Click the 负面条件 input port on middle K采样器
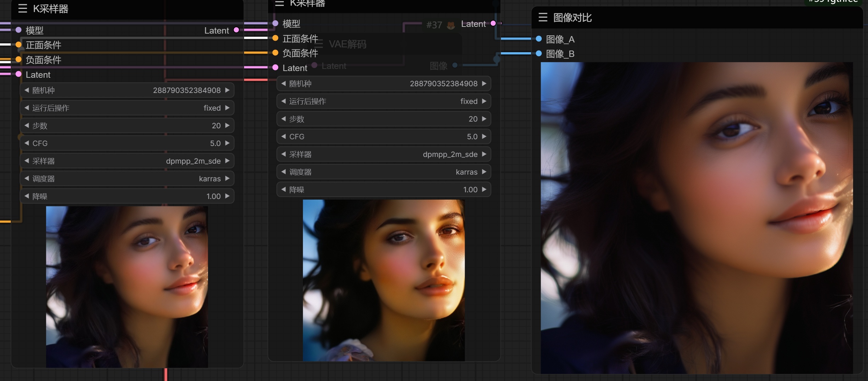Image resolution: width=868 pixels, height=381 pixels. (x=276, y=53)
